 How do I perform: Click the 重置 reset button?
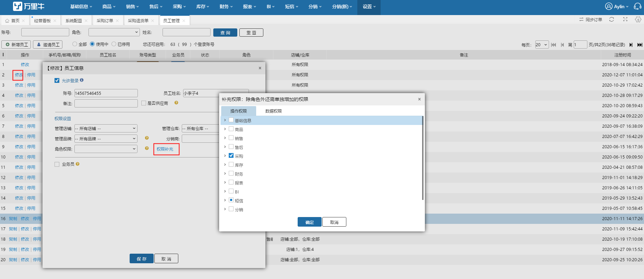251,33
